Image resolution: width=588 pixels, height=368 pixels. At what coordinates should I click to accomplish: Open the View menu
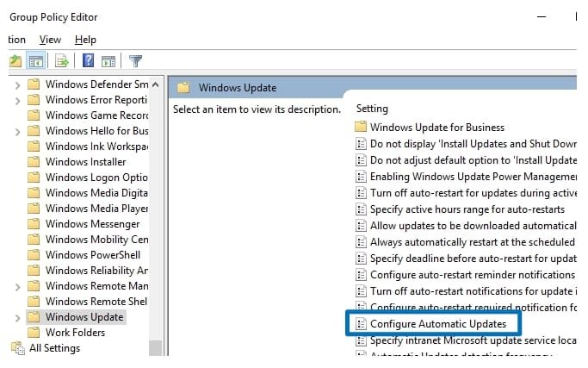pyautogui.click(x=50, y=40)
